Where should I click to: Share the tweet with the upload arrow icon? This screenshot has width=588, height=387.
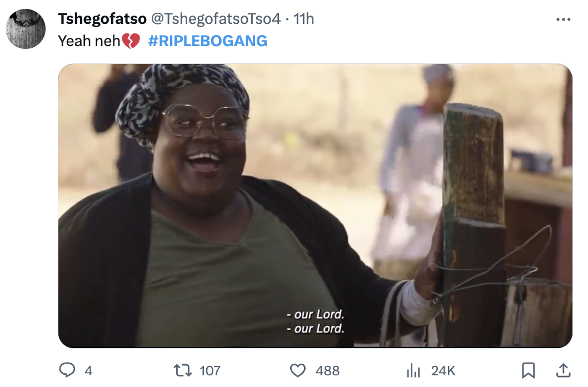click(x=563, y=370)
